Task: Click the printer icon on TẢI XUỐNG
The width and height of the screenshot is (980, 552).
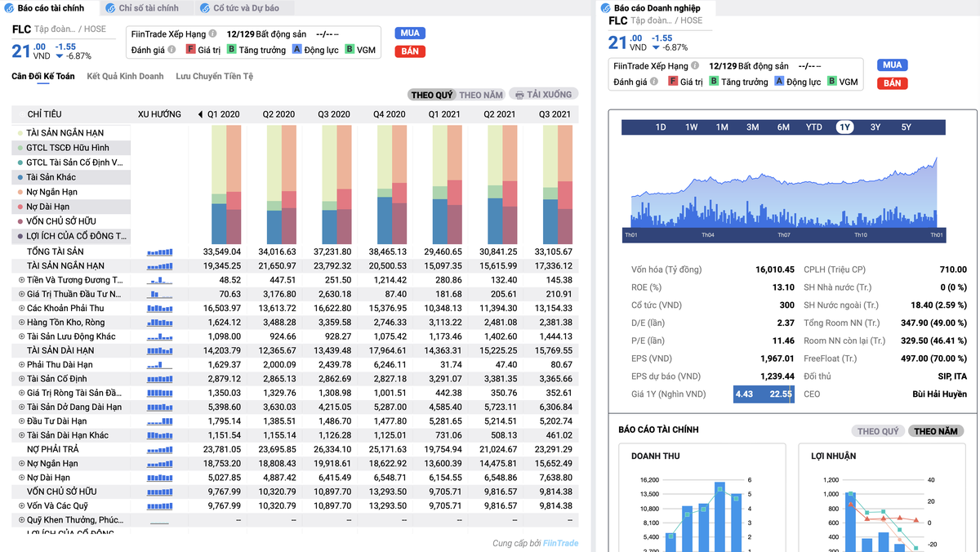Action: (519, 95)
